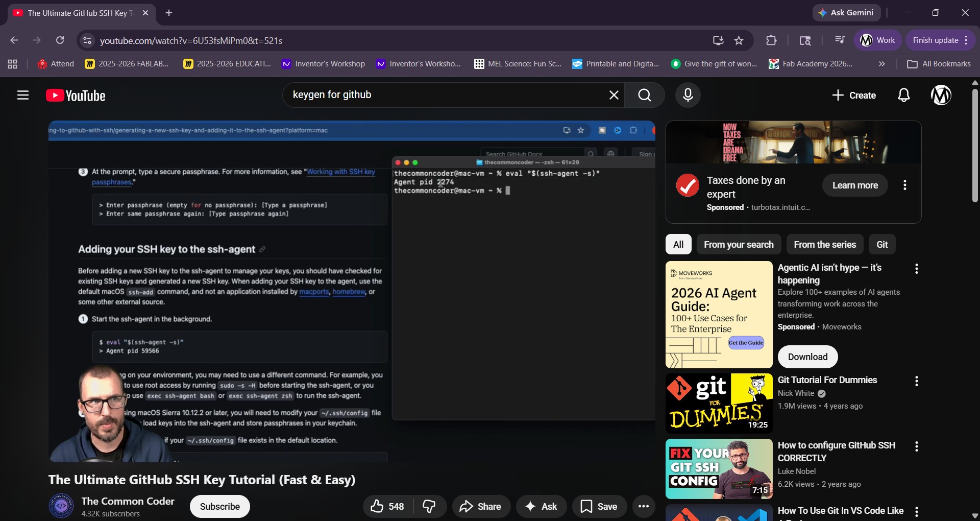Open voice search with the microphone icon
Image resolution: width=980 pixels, height=521 pixels.
coord(688,95)
